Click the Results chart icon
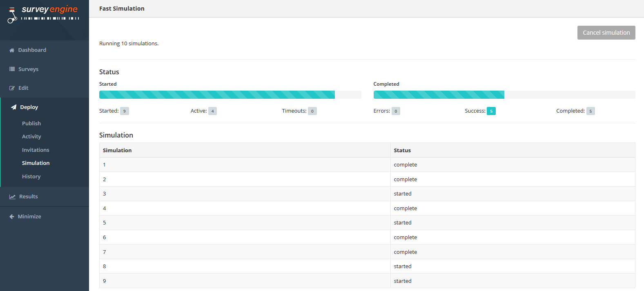Viewport: 644px width, 291px height. click(x=13, y=197)
